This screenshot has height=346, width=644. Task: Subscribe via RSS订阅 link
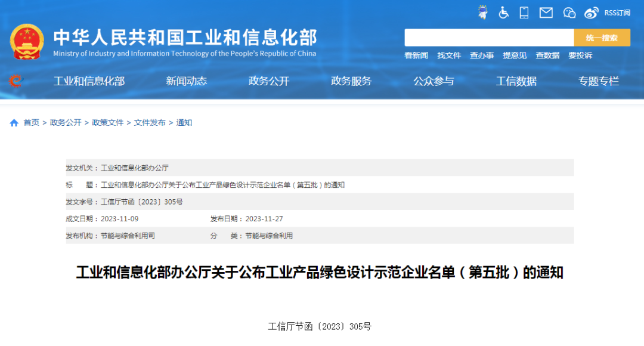(x=617, y=13)
